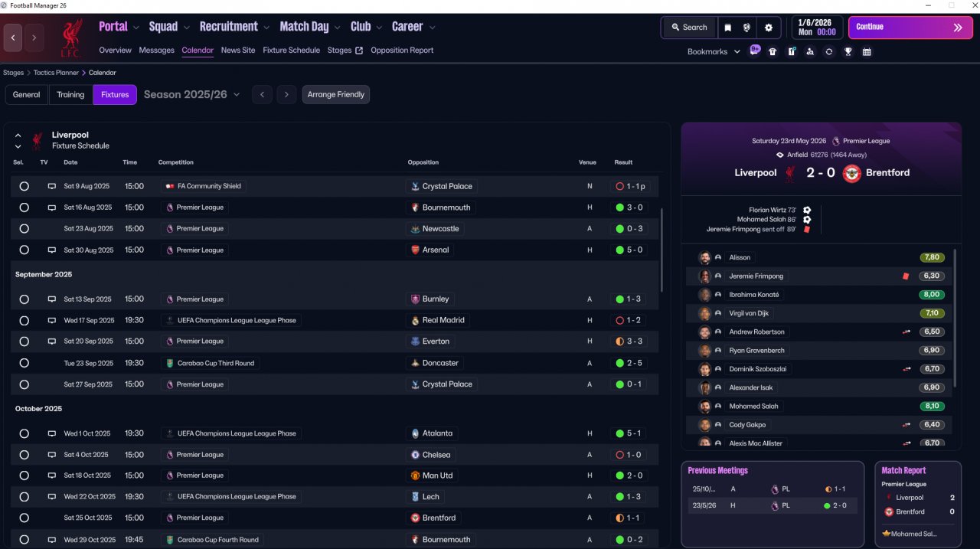
Task: Click the TV icon on the Real Madrid row
Action: tap(52, 321)
